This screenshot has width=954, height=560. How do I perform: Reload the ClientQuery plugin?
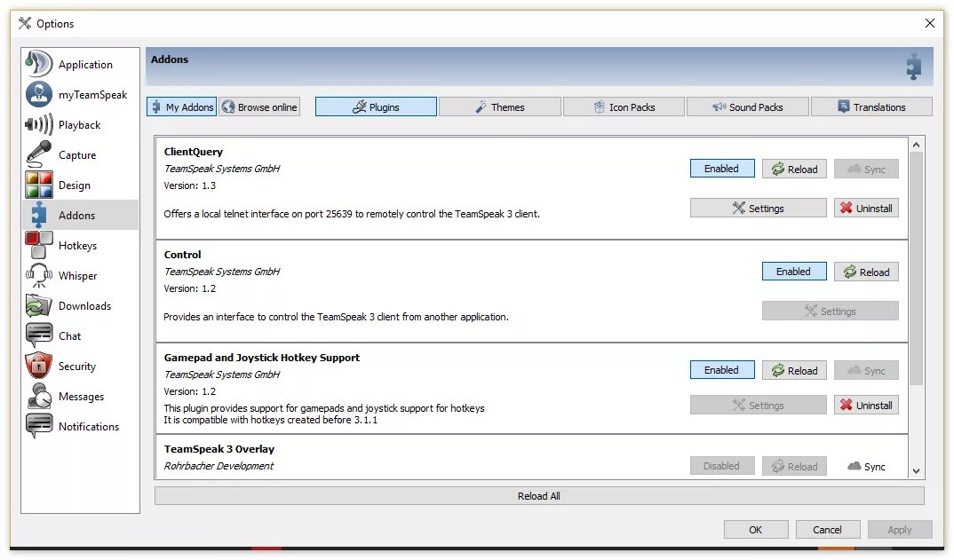click(x=794, y=169)
